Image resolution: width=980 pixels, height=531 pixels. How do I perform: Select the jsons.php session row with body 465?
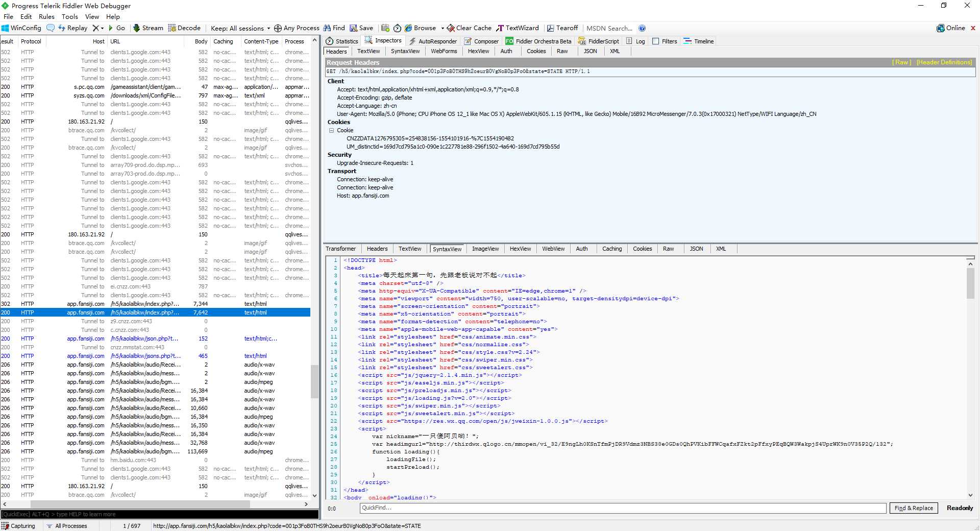point(155,356)
